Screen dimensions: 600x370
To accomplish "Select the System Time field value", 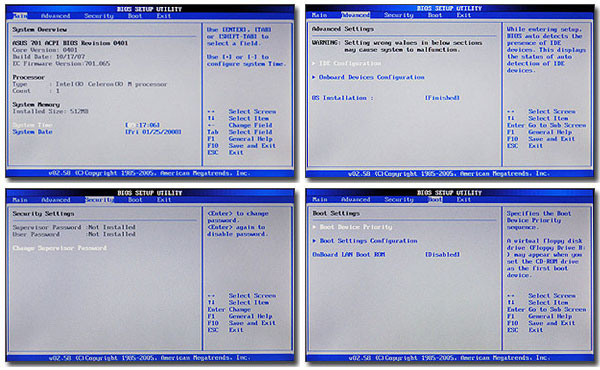I will tap(142, 125).
